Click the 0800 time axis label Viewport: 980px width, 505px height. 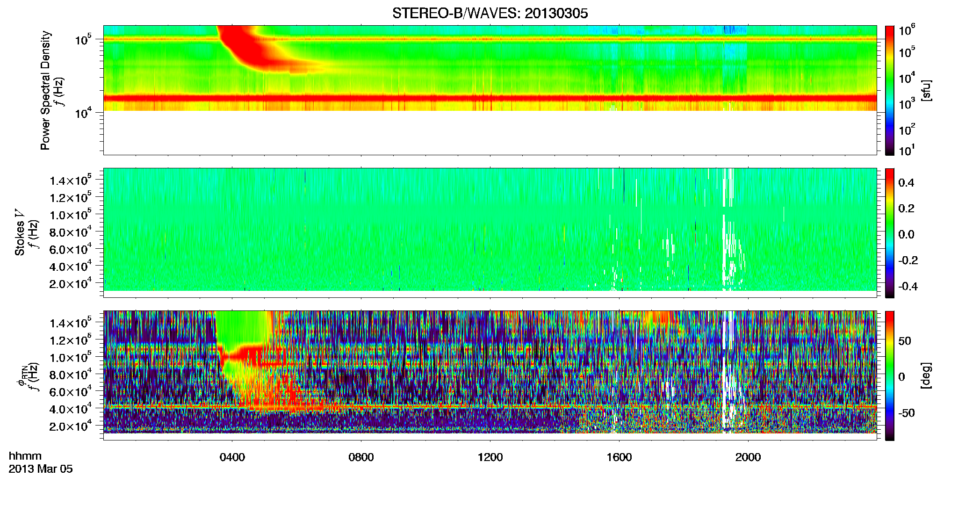click(361, 457)
